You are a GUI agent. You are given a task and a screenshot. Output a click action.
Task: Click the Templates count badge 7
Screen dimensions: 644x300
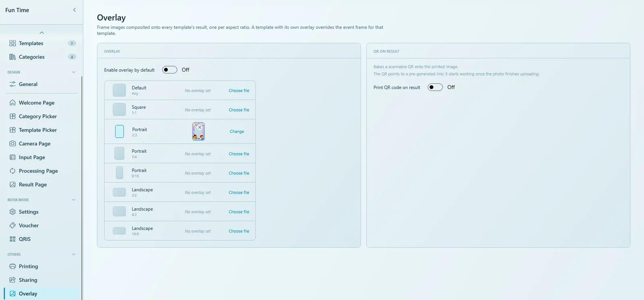pos(72,43)
